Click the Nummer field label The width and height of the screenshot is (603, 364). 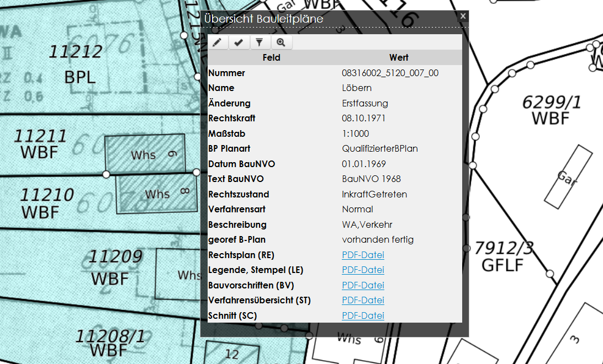click(226, 73)
